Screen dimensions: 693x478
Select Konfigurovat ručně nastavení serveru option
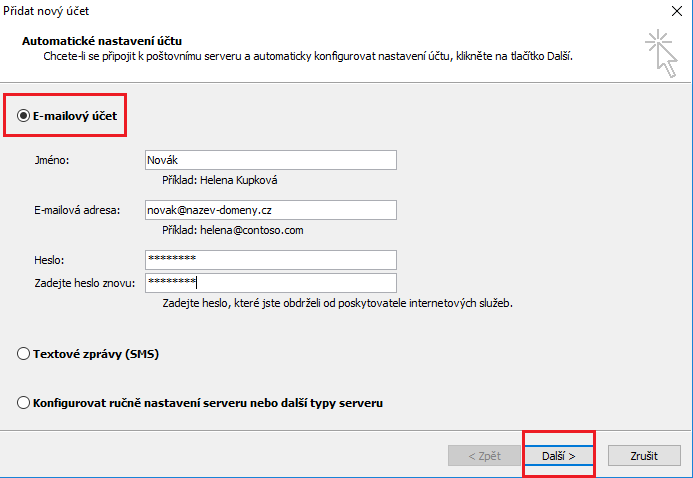(24, 403)
